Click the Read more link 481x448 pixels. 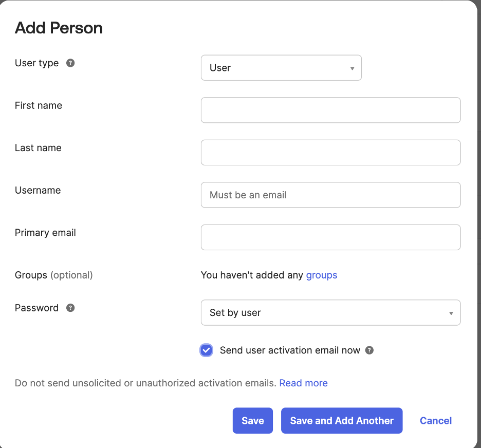pyautogui.click(x=303, y=383)
